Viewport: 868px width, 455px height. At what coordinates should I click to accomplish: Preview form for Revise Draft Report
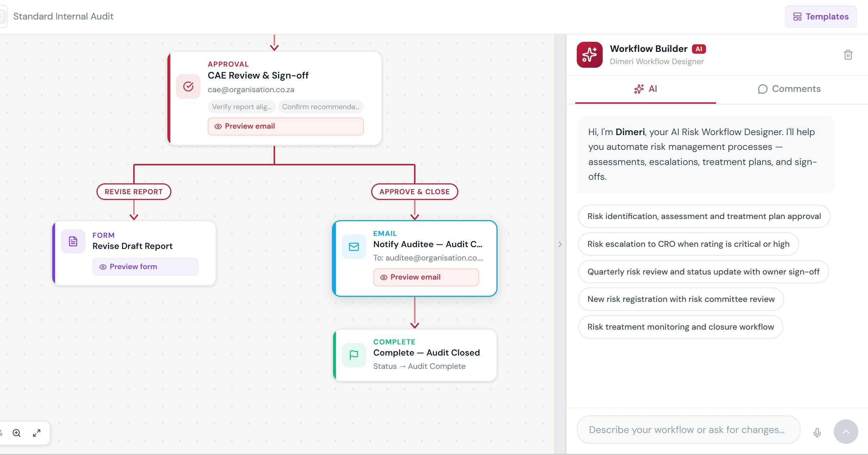145,267
